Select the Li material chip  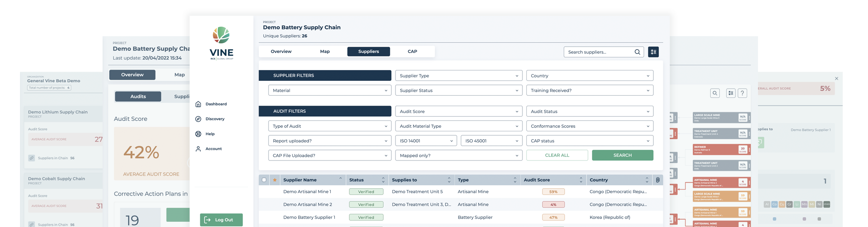797,204
